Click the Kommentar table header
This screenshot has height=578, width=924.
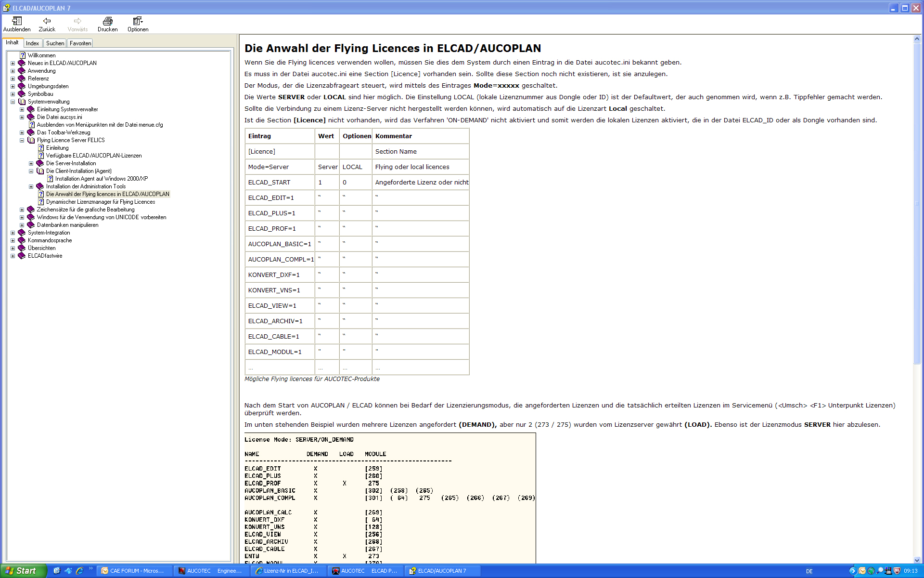click(x=421, y=136)
